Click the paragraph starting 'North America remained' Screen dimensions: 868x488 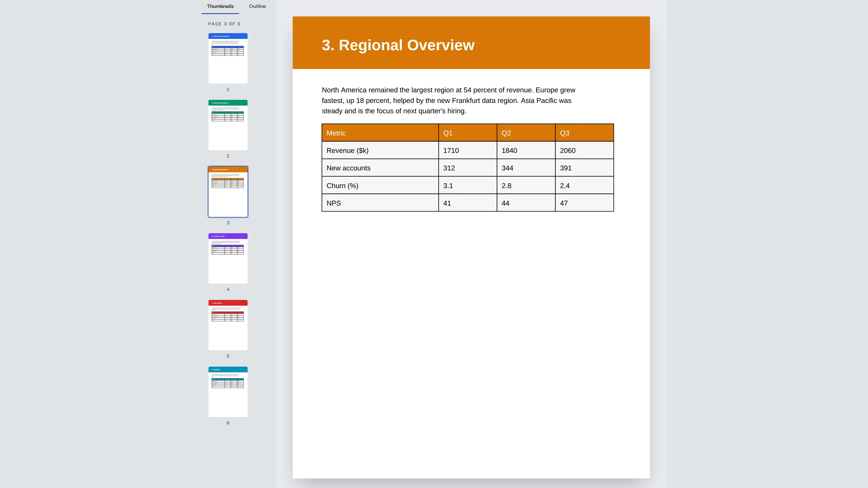pyautogui.click(x=449, y=100)
